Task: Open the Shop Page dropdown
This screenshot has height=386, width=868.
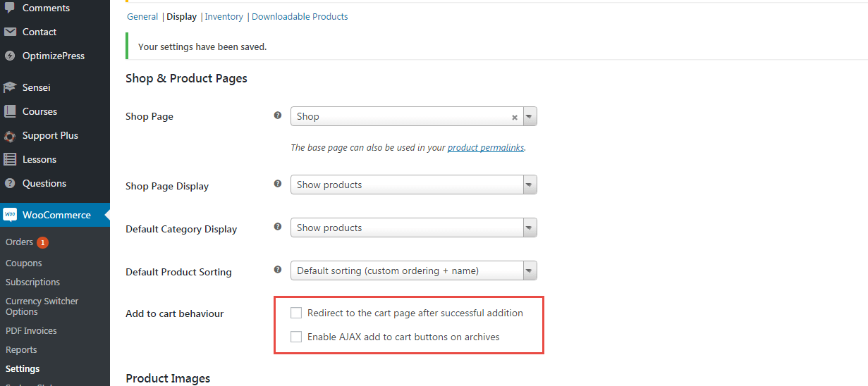Action: (x=530, y=117)
